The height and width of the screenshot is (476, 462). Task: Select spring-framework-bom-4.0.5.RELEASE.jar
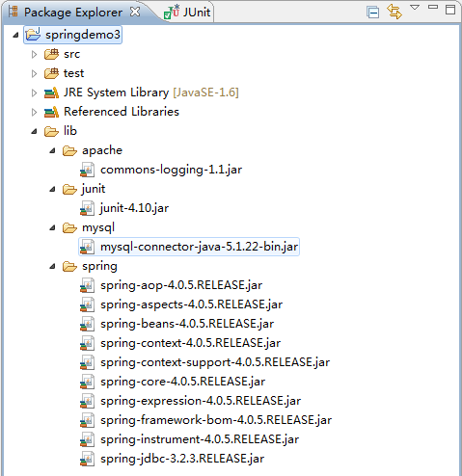point(216,420)
